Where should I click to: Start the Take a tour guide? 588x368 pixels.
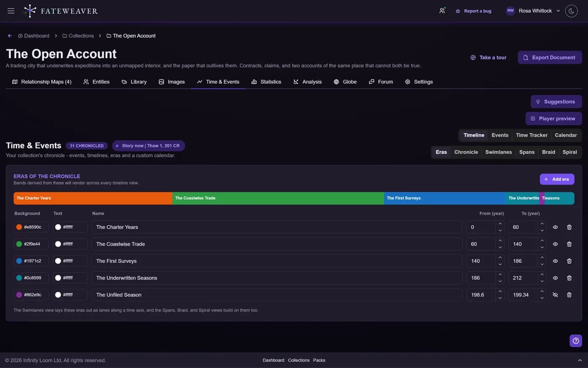(488, 58)
